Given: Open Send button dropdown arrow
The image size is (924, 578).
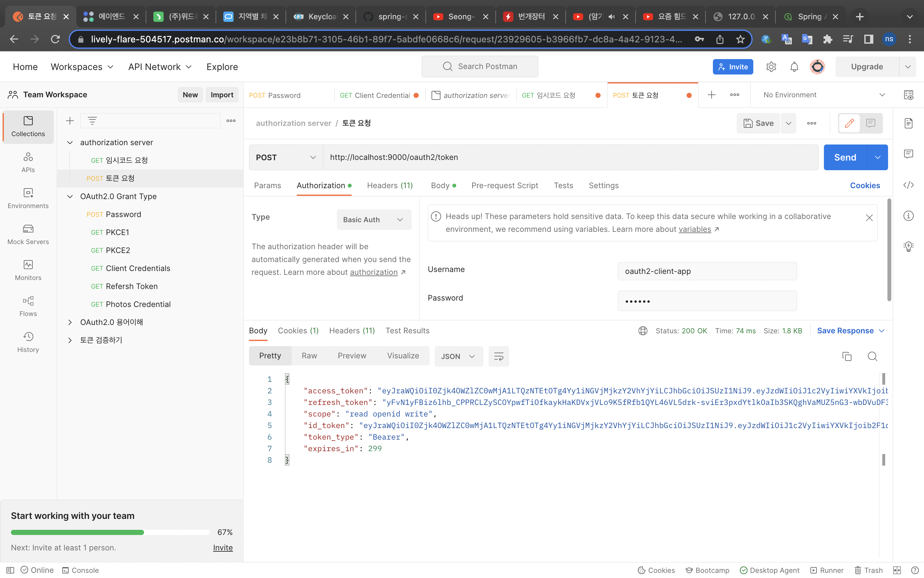Looking at the screenshot, I should [x=877, y=157].
